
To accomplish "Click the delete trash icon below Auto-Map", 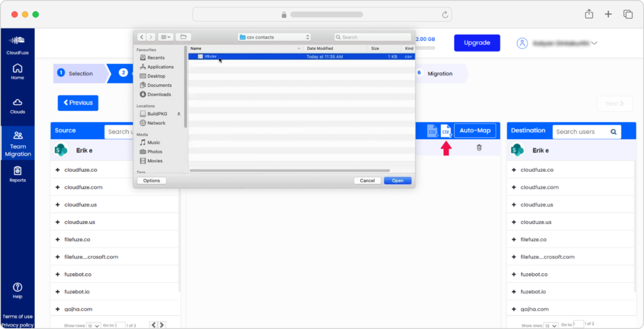I will (479, 147).
